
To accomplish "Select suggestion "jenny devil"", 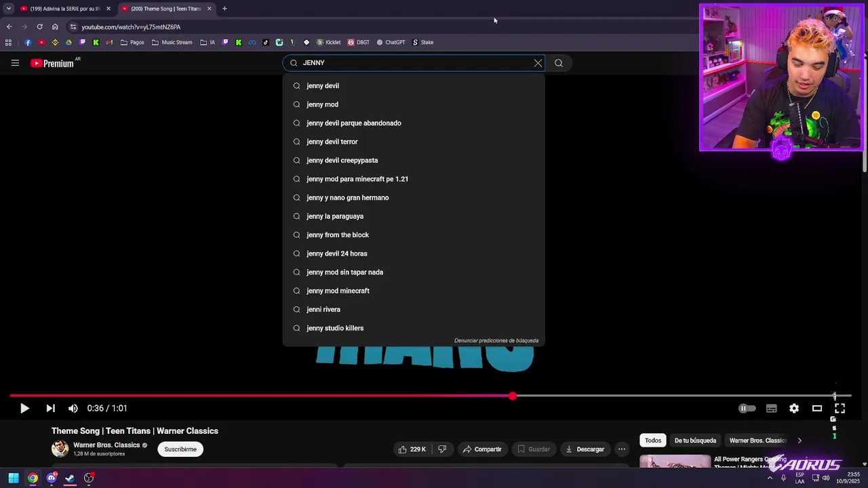I will point(414,86).
